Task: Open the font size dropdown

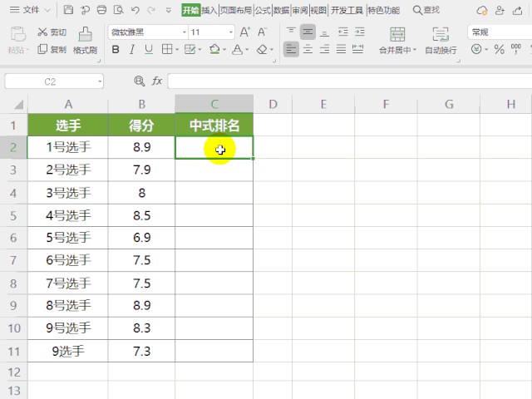Action: tap(230, 32)
